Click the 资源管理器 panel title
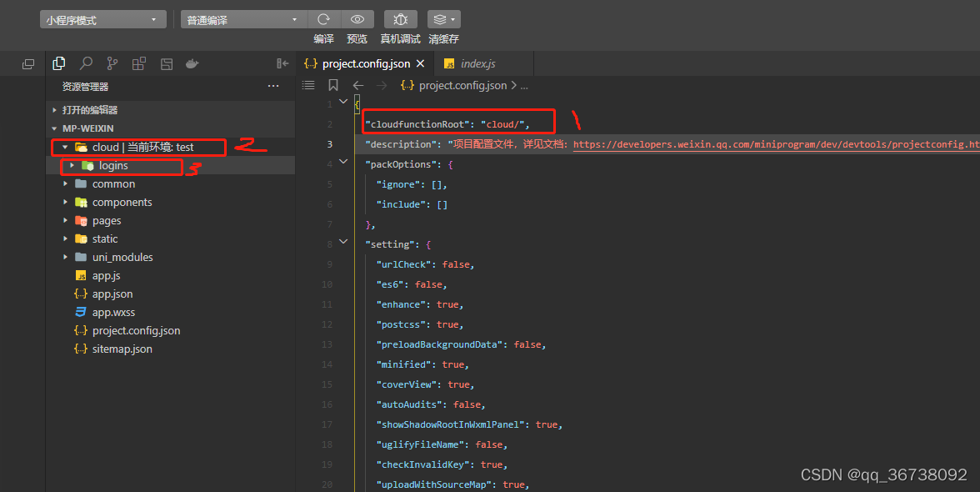 (x=86, y=86)
